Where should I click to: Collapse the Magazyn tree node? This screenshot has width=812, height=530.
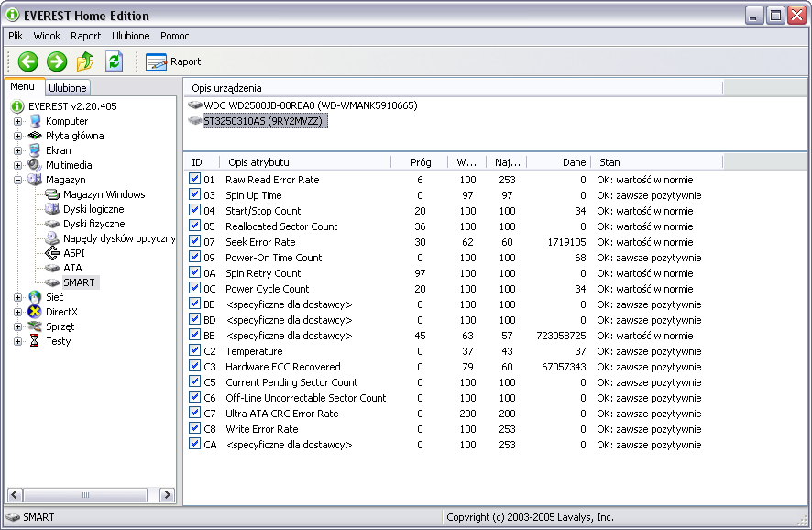(17, 180)
